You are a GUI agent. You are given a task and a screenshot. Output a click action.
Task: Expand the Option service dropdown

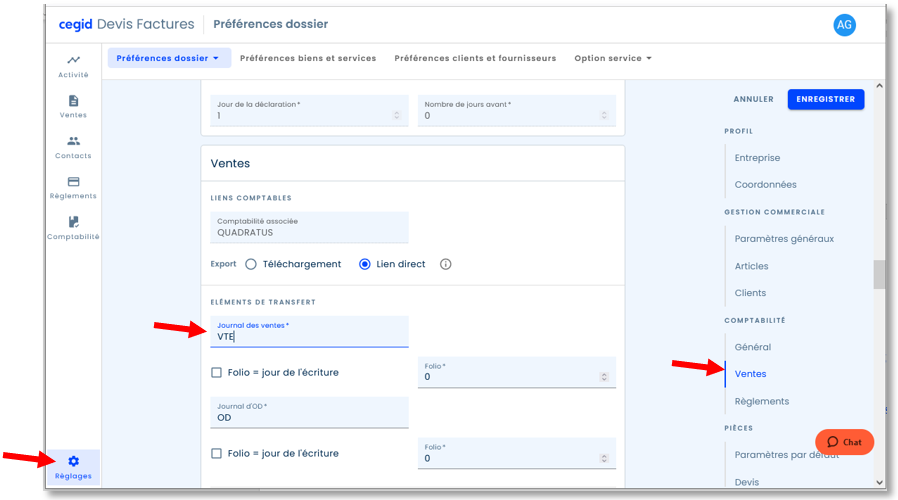[x=613, y=58]
